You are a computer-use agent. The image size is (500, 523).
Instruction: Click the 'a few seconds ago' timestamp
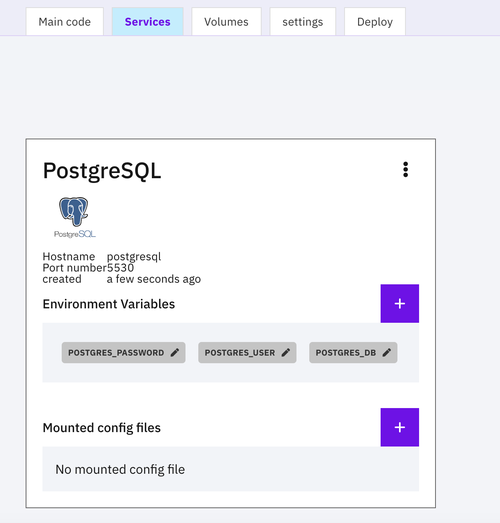[x=154, y=279]
